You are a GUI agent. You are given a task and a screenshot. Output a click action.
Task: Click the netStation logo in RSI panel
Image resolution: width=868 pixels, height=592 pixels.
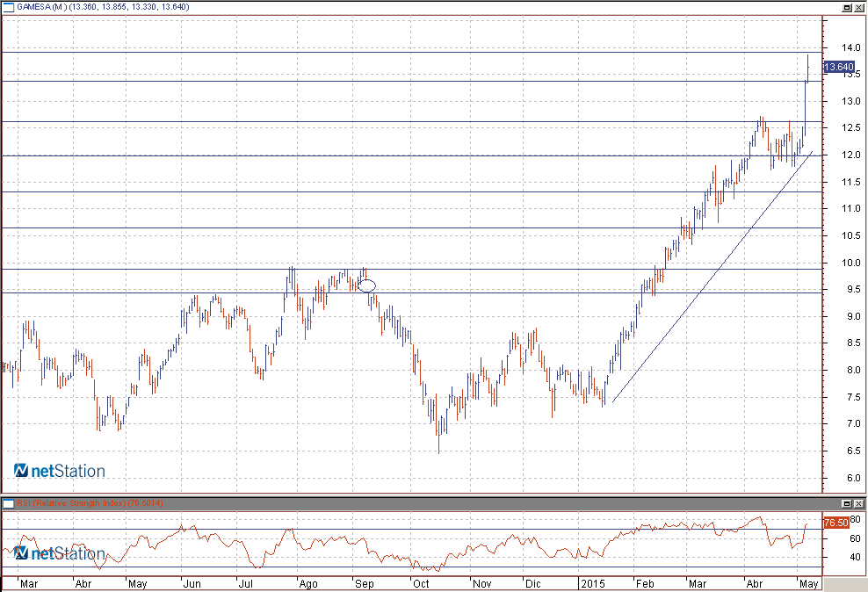pos(60,553)
